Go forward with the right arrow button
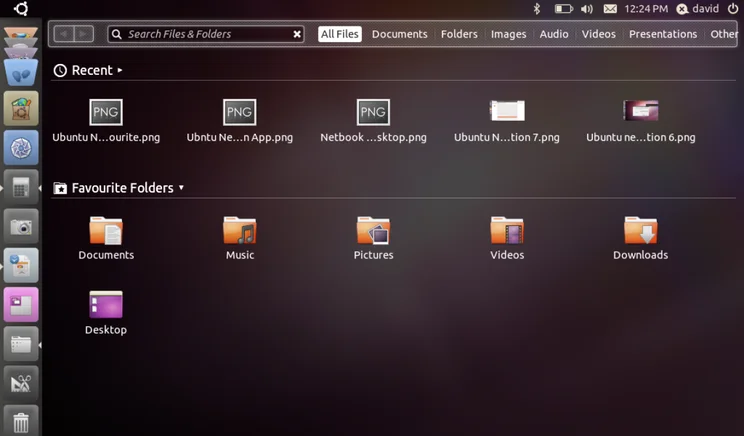The image size is (744, 436). coord(84,34)
